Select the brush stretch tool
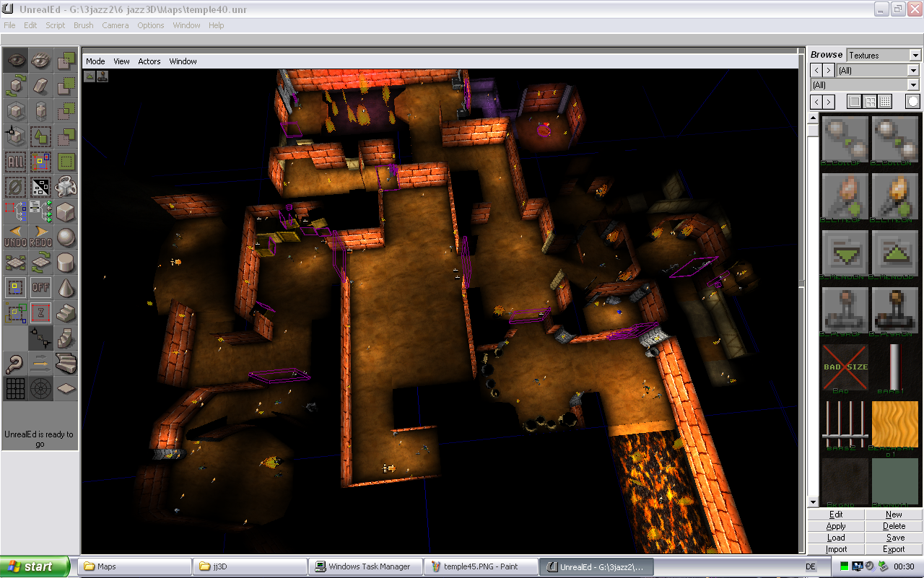Screen dimensions: 924x578 click(x=41, y=111)
